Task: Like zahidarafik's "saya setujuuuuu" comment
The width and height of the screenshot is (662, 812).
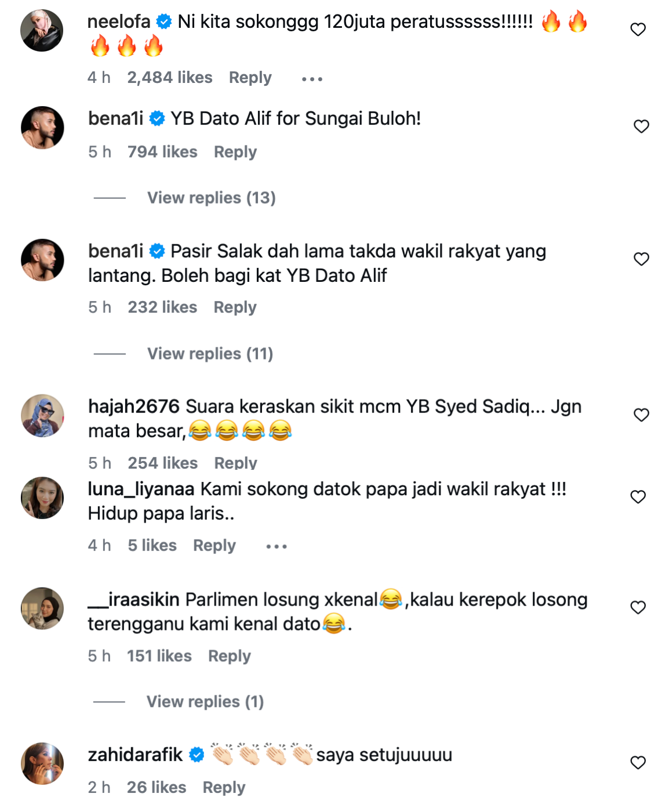Action: pyautogui.click(x=638, y=763)
